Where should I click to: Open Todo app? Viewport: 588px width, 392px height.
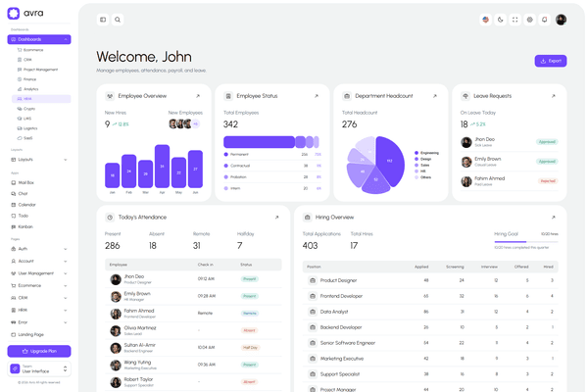tap(39, 216)
